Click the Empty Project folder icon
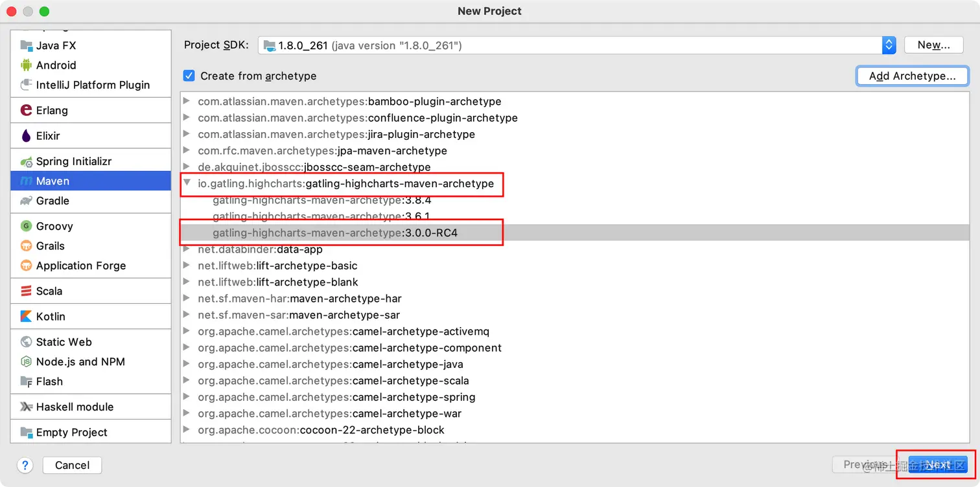The image size is (980, 487). pyautogui.click(x=26, y=432)
